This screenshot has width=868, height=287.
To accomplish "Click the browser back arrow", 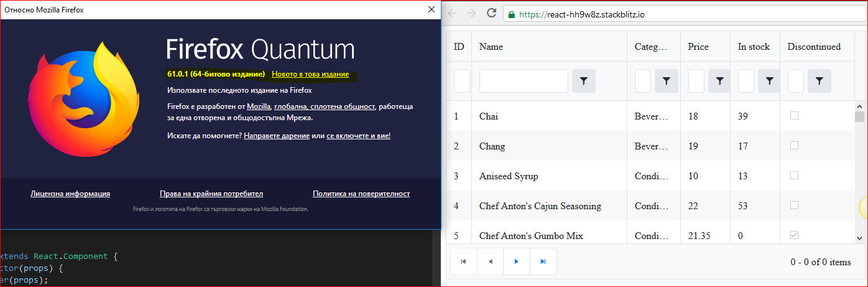I will point(452,13).
